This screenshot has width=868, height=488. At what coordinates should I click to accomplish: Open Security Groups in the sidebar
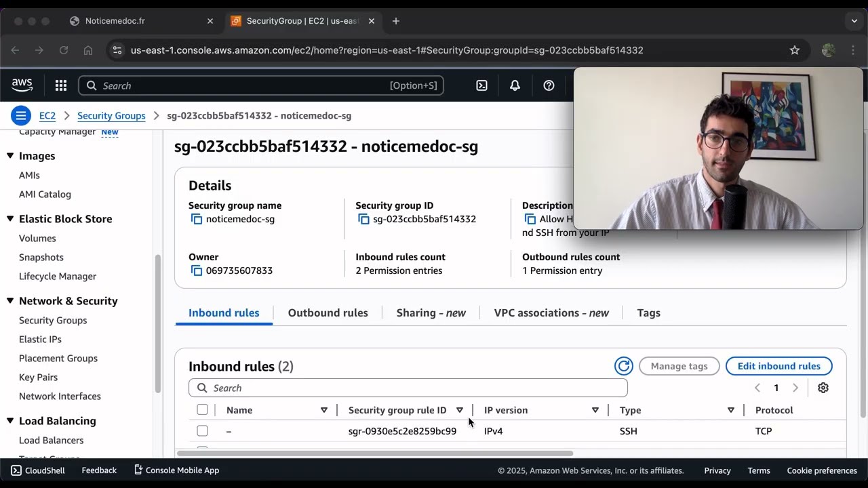tap(53, 321)
